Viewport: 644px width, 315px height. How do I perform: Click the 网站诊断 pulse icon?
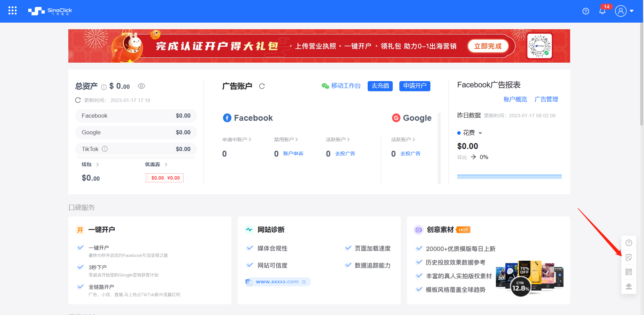(x=249, y=230)
